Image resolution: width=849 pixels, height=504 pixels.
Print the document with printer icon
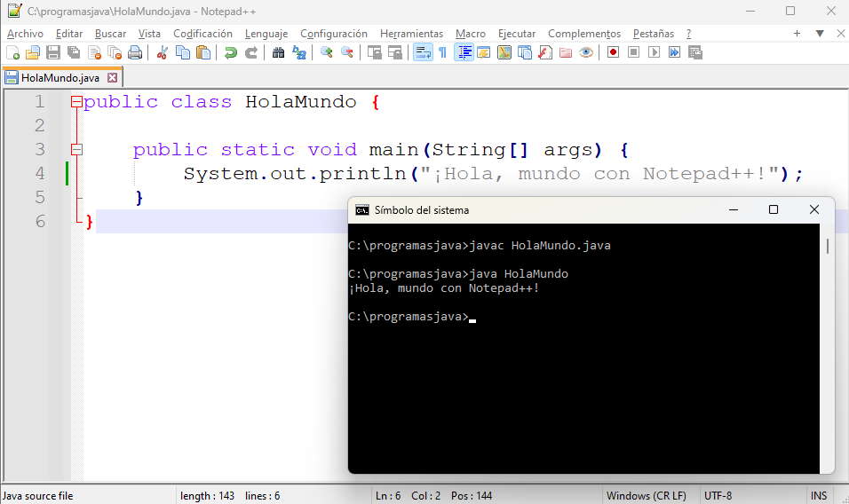pos(135,52)
